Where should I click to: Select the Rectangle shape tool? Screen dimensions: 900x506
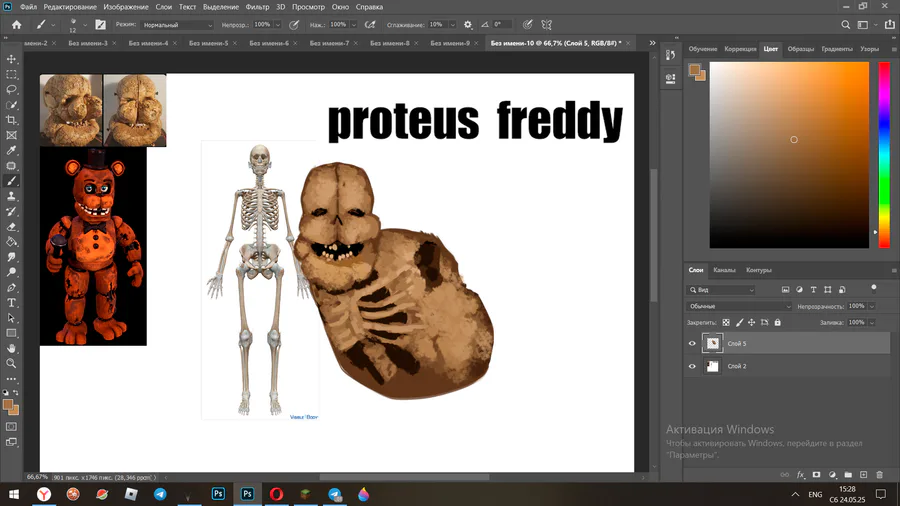(x=11, y=333)
